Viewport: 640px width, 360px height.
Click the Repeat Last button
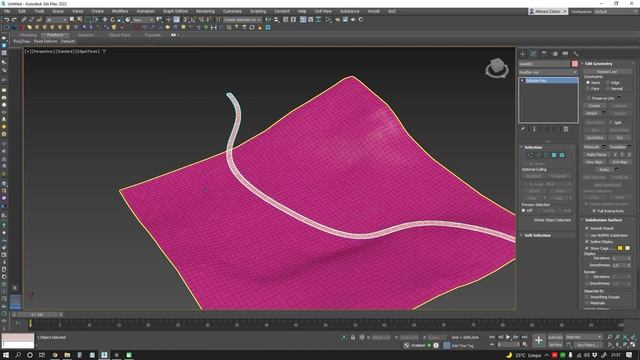coord(607,71)
